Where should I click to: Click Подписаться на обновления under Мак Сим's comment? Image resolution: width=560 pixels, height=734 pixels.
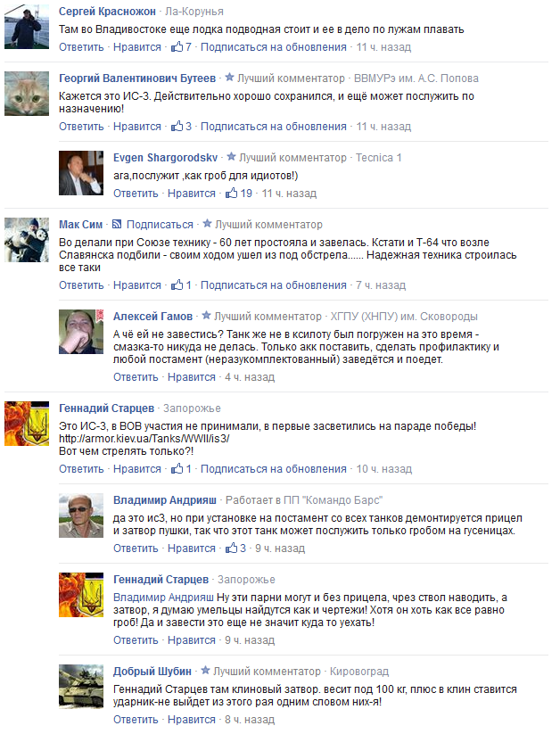click(x=274, y=285)
